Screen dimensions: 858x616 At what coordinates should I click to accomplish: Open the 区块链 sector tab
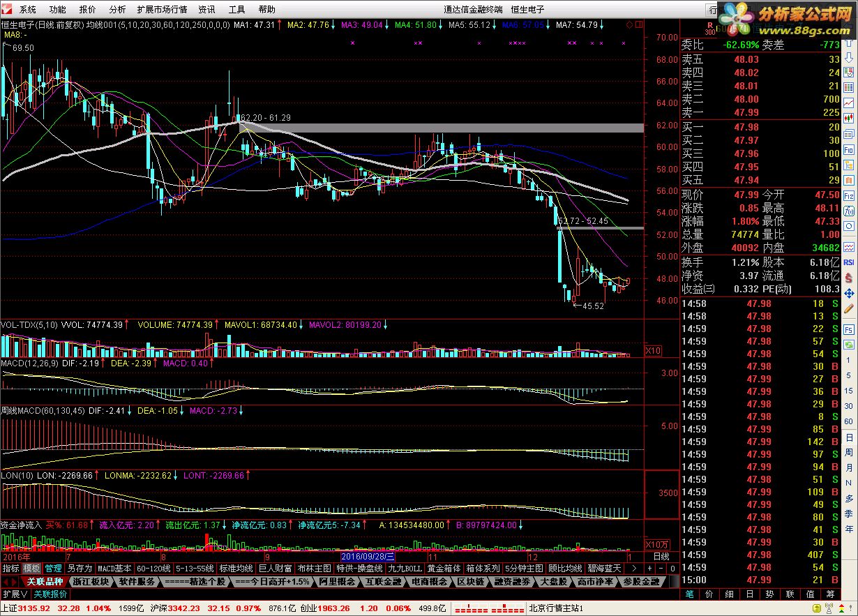coord(471,581)
